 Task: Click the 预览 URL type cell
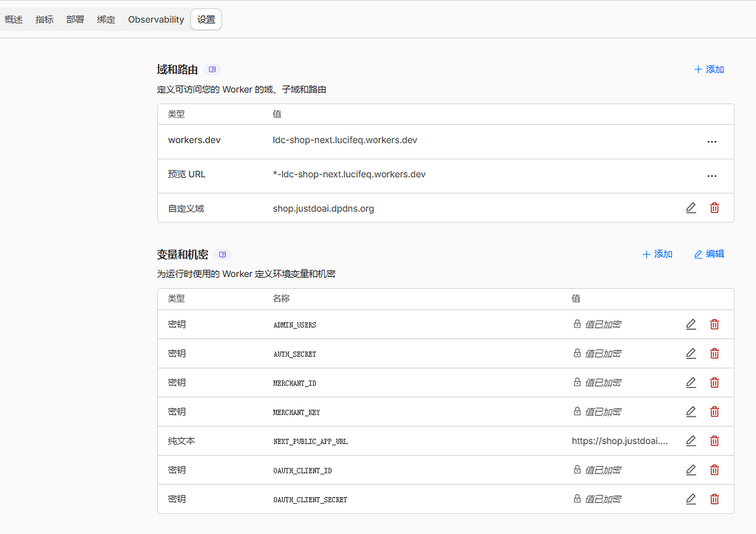(186, 174)
